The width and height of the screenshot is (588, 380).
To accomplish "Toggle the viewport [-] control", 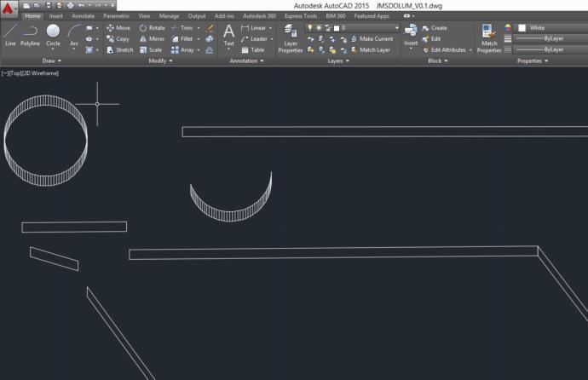I will pyautogui.click(x=5, y=73).
